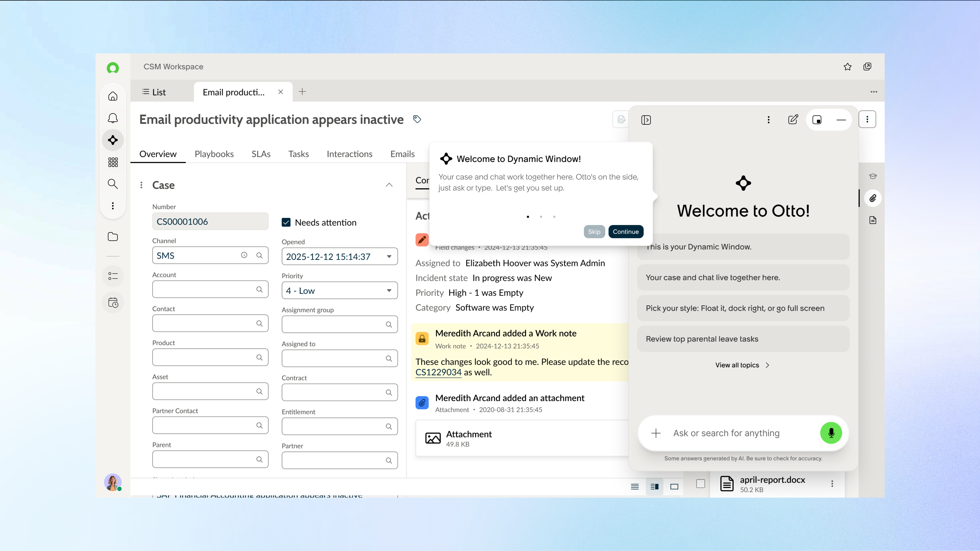Open the attachments paperclip side panel
The height and width of the screenshot is (551, 980).
[x=873, y=198]
